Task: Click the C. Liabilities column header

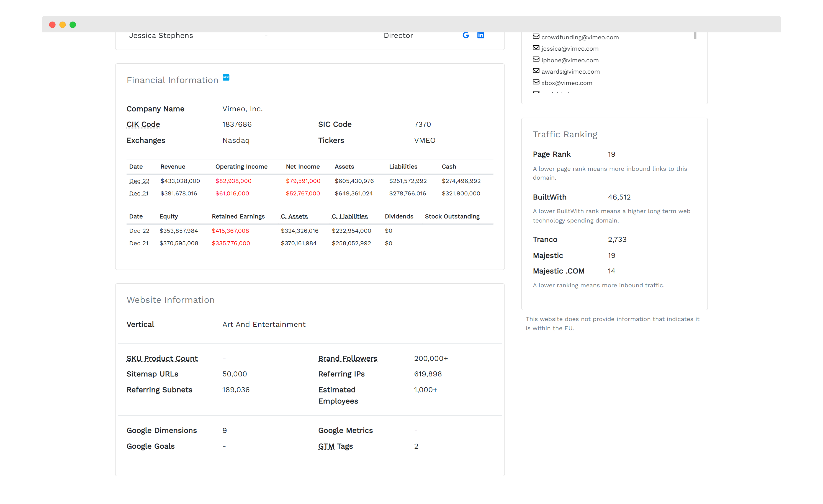Action: 349,217
